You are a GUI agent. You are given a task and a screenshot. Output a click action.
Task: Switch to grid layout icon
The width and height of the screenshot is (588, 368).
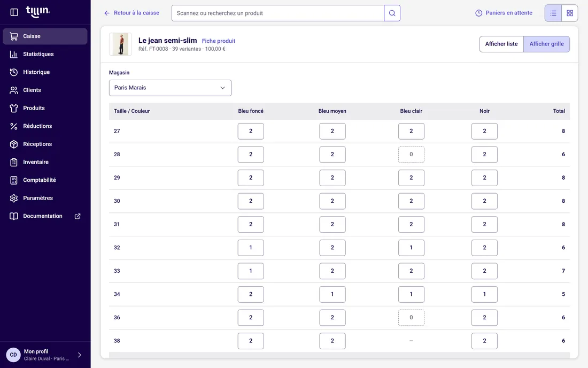click(570, 13)
